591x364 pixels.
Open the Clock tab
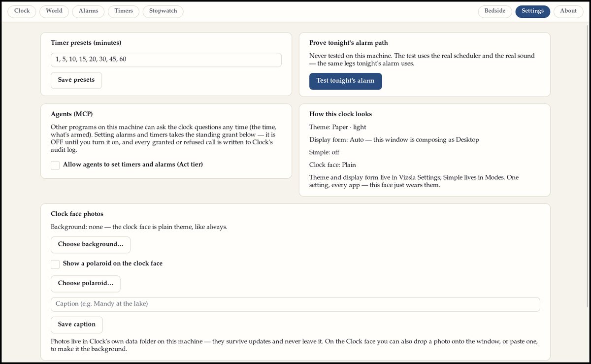[22, 11]
